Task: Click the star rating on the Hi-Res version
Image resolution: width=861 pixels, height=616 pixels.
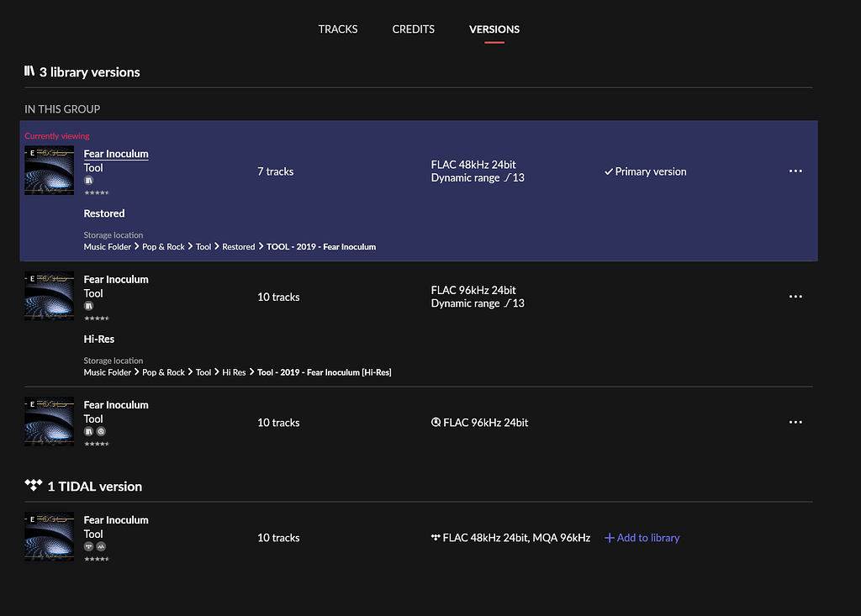Action: click(96, 318)
